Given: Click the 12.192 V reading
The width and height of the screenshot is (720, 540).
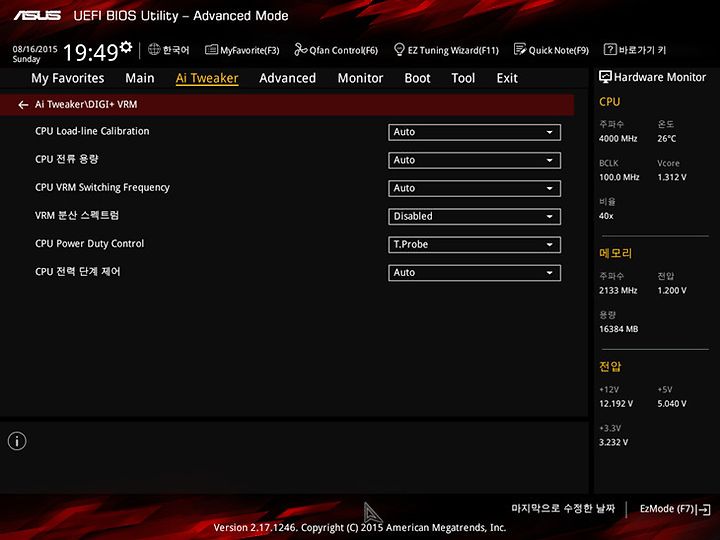Looking at the screenshot, I should click(616, 404).
